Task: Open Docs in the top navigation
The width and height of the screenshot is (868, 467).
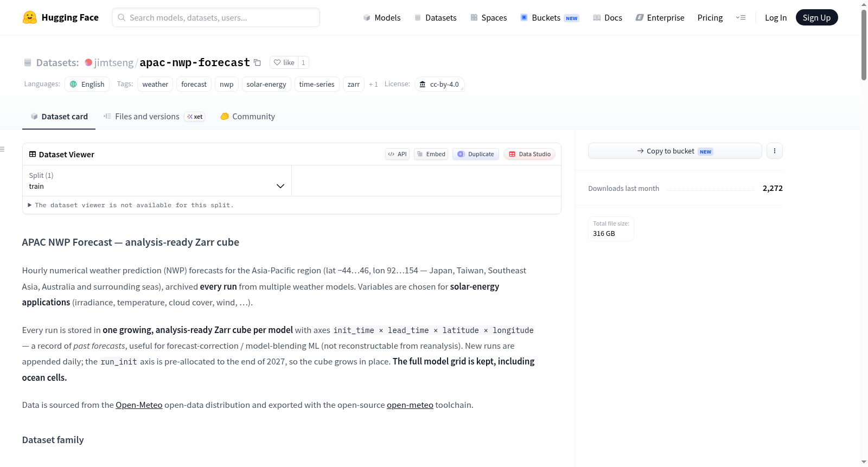Action: 608,17
